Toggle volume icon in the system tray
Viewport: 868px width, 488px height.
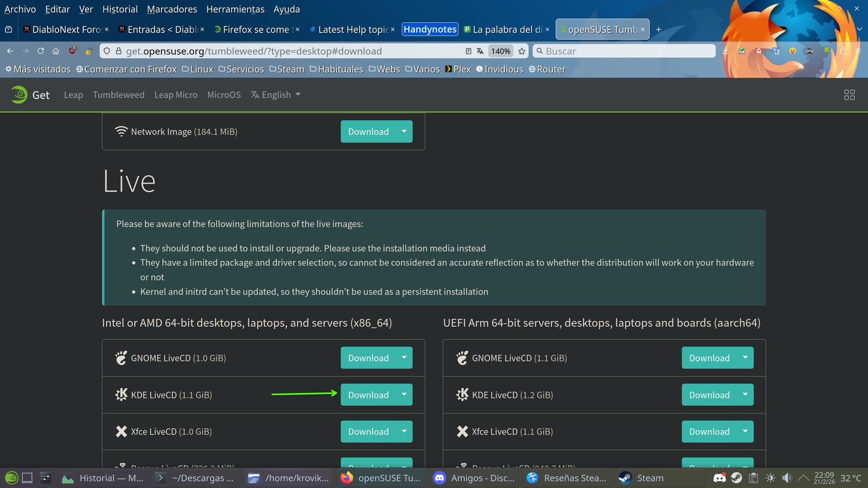tap(787, 478)
